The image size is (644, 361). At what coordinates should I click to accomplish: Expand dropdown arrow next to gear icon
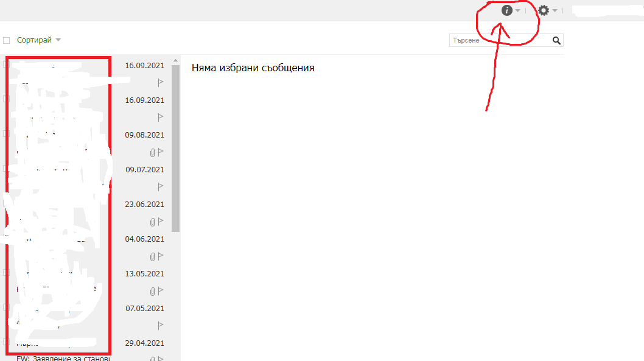tap(555, 11)
